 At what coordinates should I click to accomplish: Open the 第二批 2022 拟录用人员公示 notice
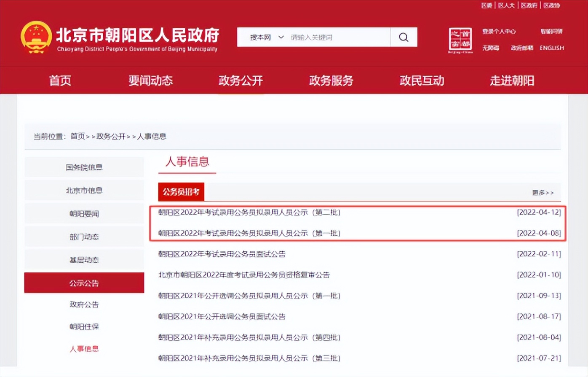250,213
